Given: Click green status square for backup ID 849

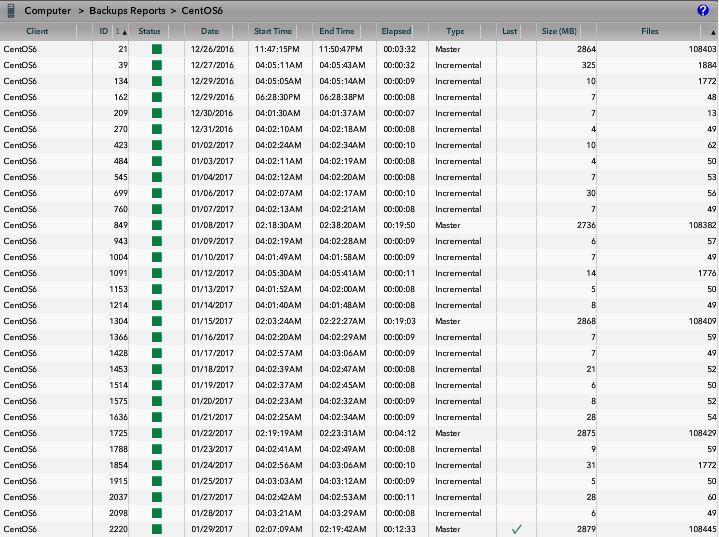Looking at the screenshot, I should pos(157,225).
